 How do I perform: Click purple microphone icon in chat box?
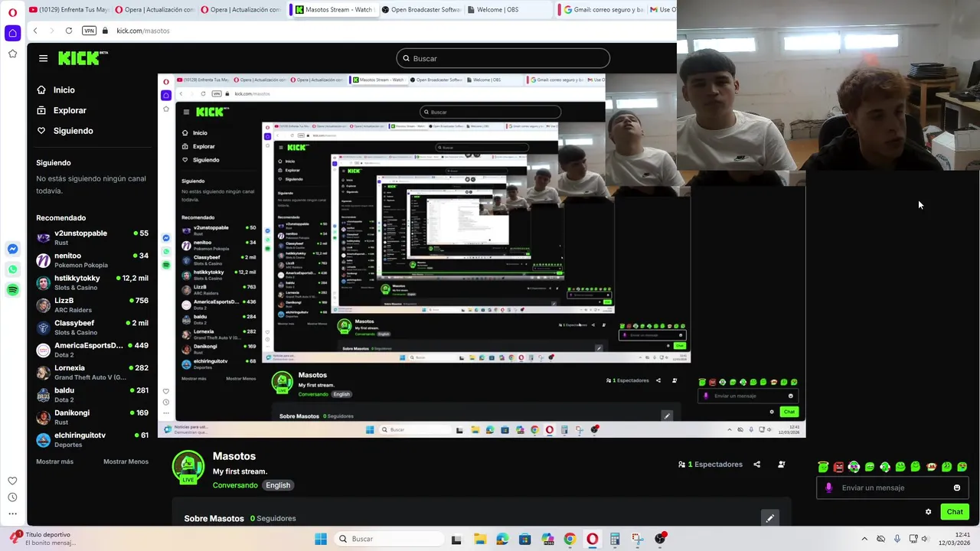pos(828,487)
